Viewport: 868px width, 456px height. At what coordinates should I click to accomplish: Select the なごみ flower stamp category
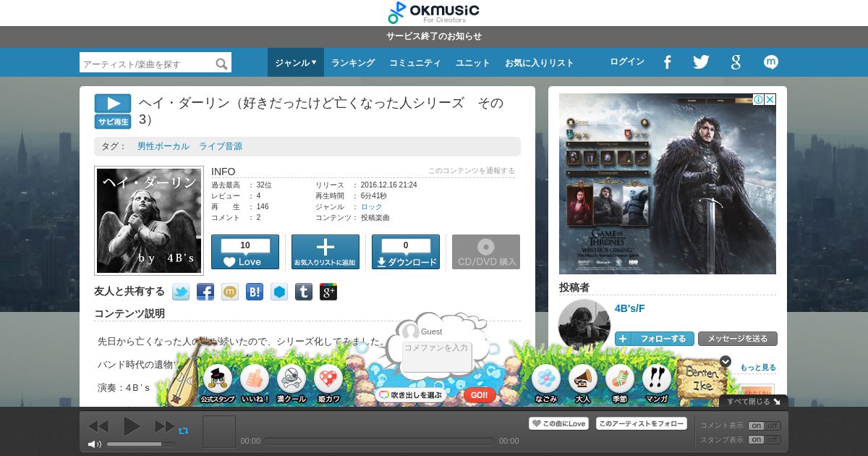[x=546, y=384]
